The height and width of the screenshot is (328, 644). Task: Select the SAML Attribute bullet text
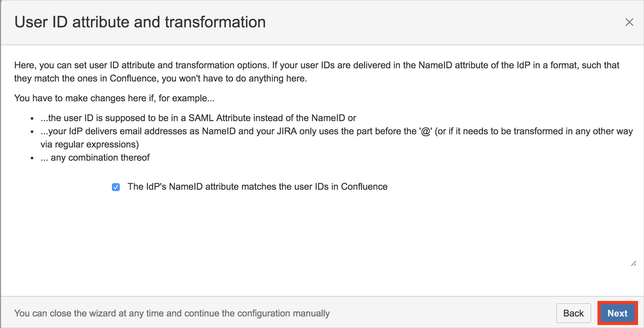(198, 118)
